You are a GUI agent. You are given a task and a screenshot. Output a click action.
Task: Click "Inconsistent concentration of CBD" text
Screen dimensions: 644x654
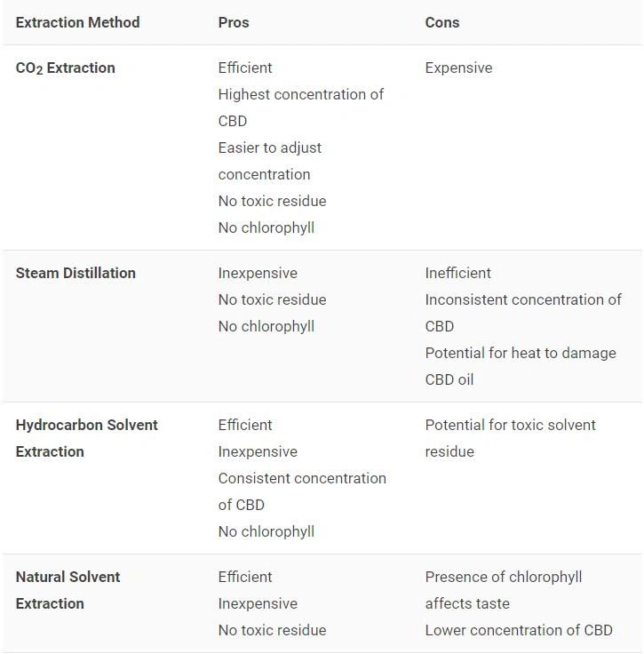pyautogui.click(x=522, y=313)
